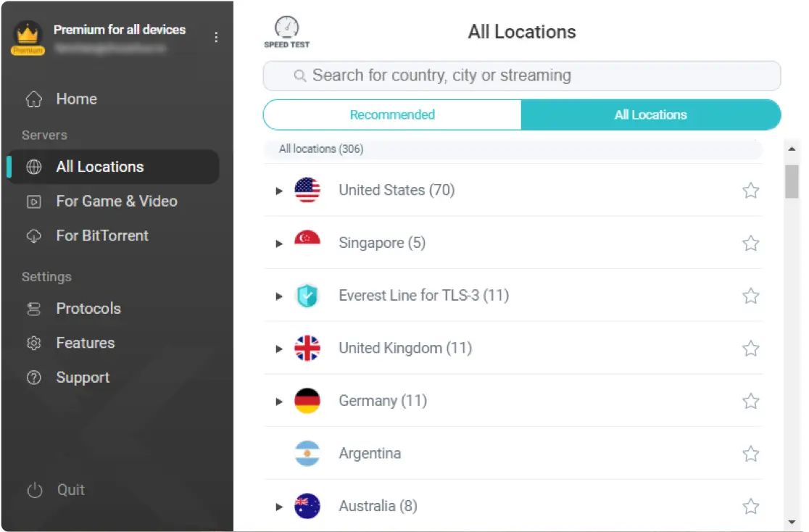Add Argentina to favorites via star
The height and width of the screenshot is (532, 809).
[x=751, y=454]
